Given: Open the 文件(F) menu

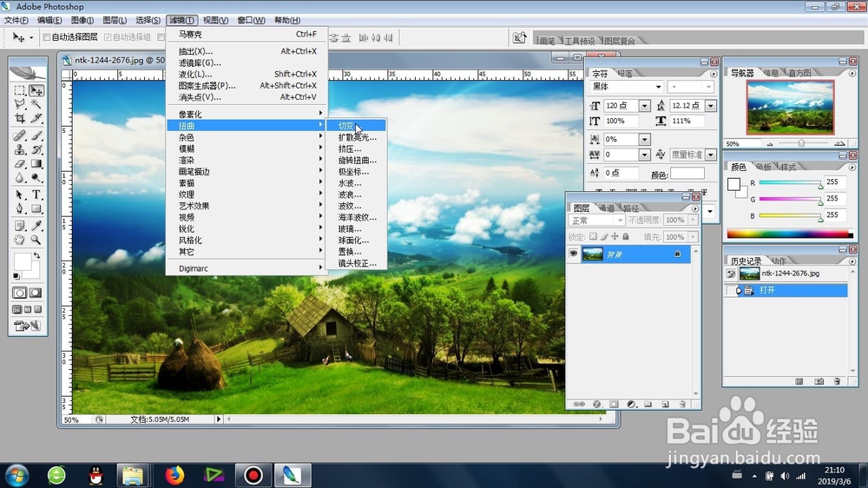Looking at the screenshot, I should click(x=16, y=20).
